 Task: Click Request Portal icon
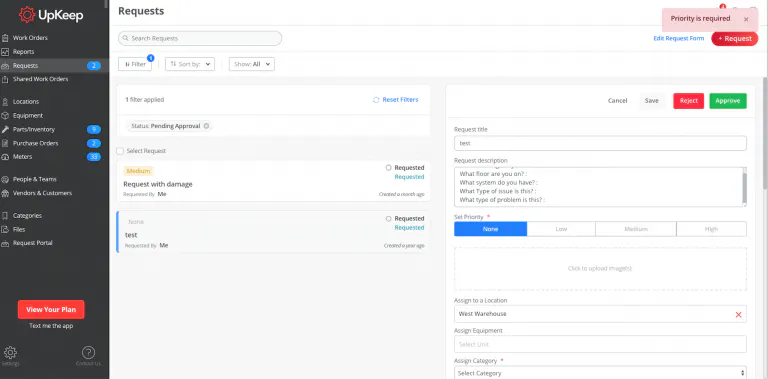pyautogui.click(x=5, y=243)
